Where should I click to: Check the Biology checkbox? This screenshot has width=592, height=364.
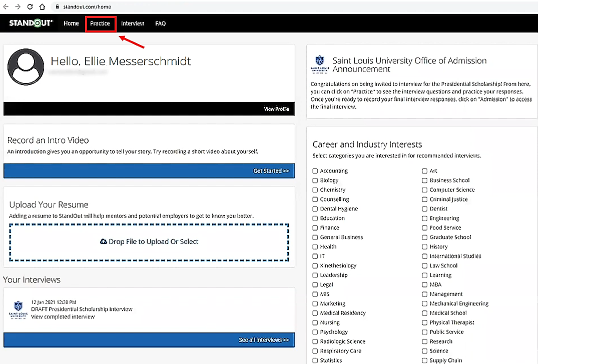pyautogui.click(x=315, y=180)
